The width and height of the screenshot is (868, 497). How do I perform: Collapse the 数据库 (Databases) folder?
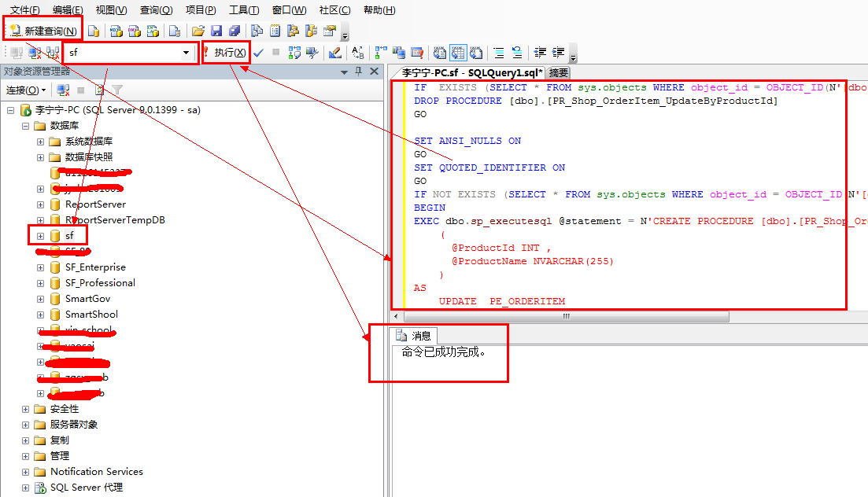pyautogui.click(x=25, y=126)
